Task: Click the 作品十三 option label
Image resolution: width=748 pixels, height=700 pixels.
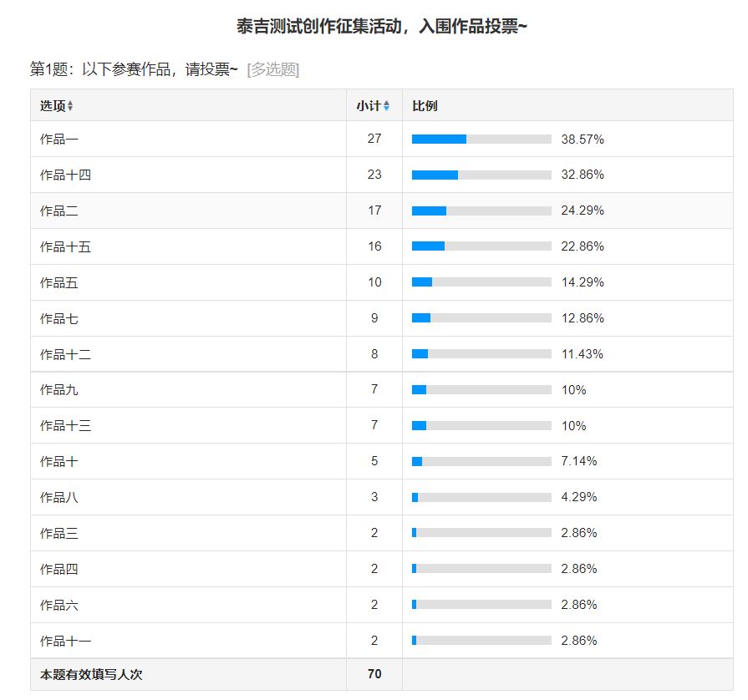Action: click(x=65, y=426)
